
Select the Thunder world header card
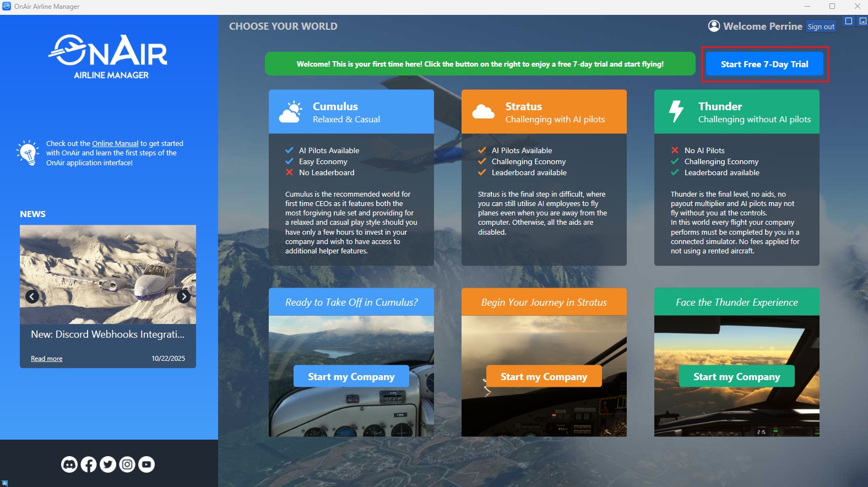(x=737, y=112)
